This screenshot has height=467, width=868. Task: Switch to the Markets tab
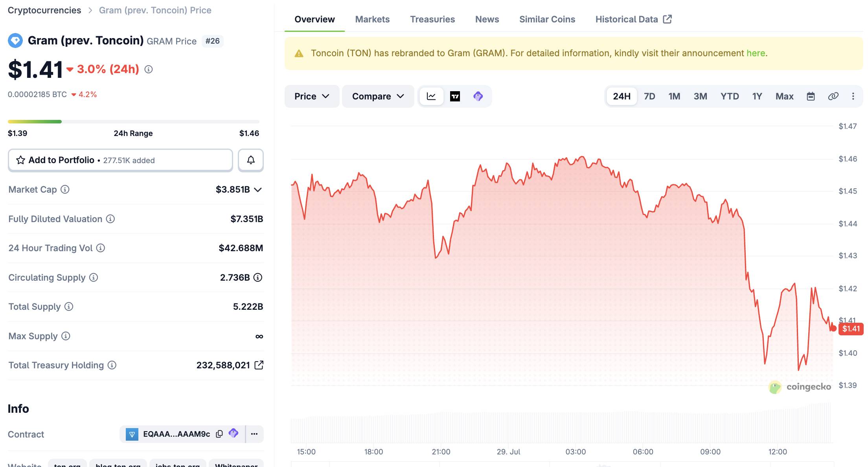tap(372, 19)
